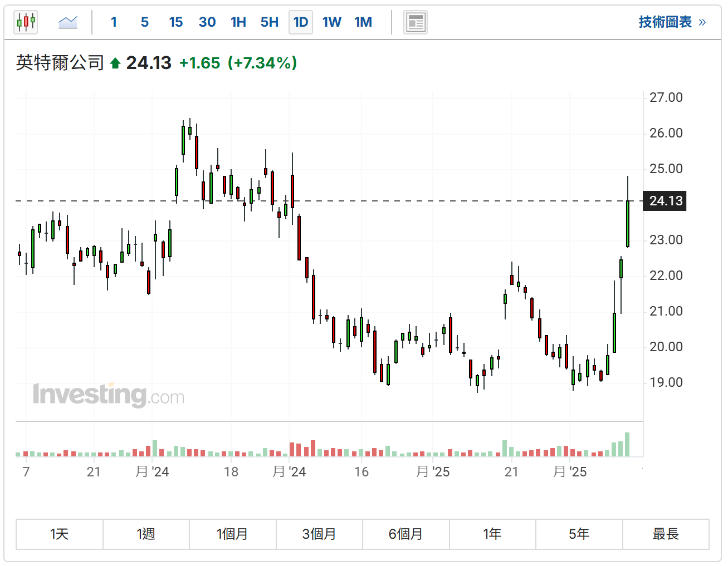Show the 3個月 range
728x566 pixels.
[x=319, y=534]
